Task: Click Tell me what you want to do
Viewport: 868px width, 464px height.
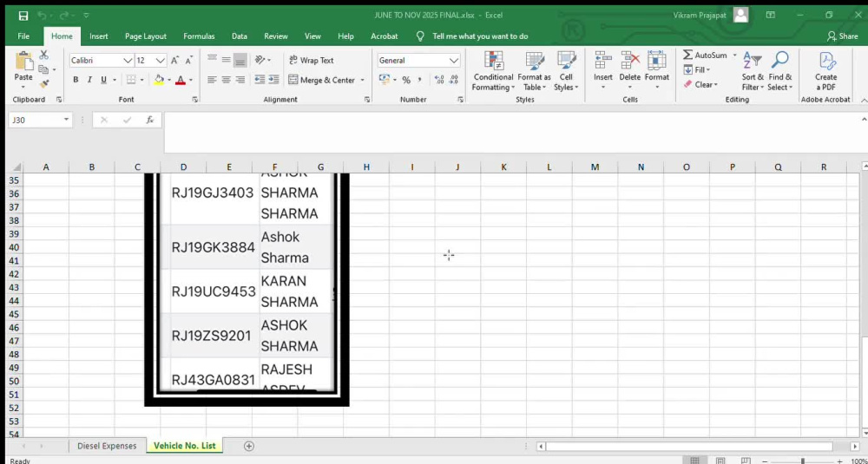Action: pos(480,36)
